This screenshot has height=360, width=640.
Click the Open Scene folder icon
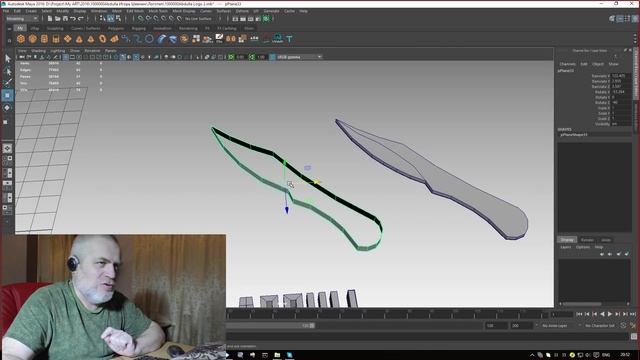pyautogui.click(x=58, y=19)
